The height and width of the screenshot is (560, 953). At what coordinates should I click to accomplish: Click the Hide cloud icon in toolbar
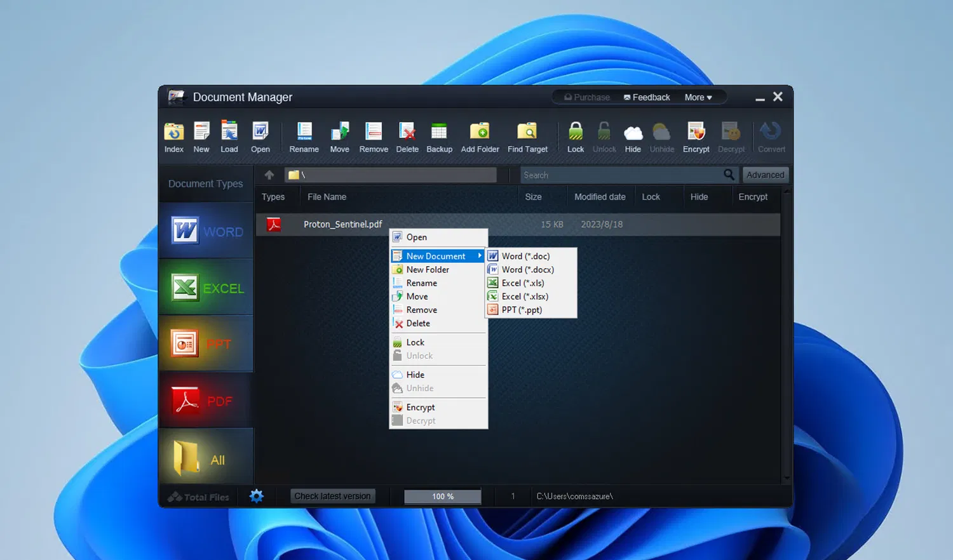(x=633, y=132)
